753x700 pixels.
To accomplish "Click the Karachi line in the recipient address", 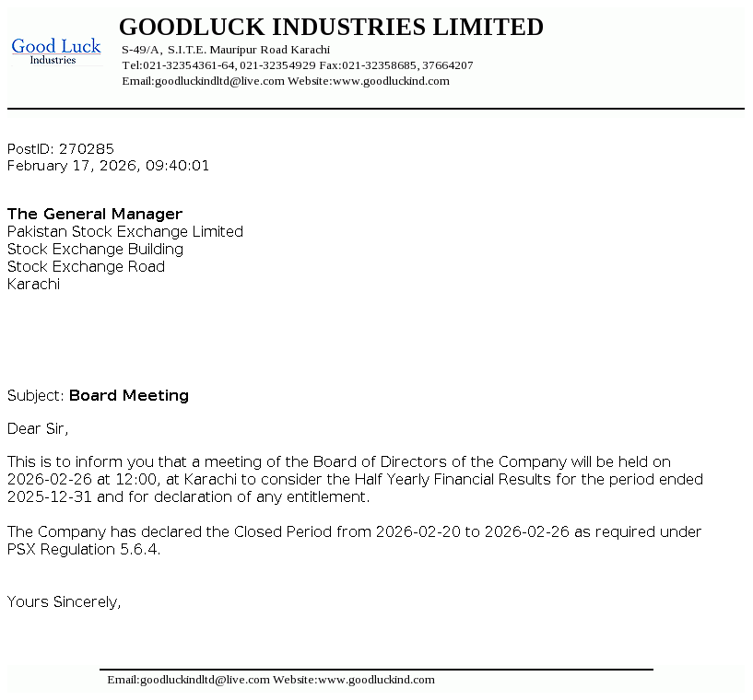I will coord(33,285).
